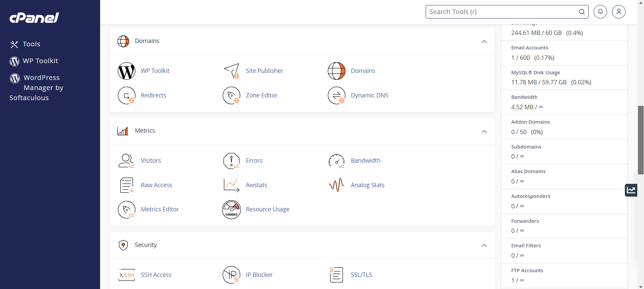Click the IP Blocker icon
Screen dimensions: 644x289
click(x=231, y=275)
